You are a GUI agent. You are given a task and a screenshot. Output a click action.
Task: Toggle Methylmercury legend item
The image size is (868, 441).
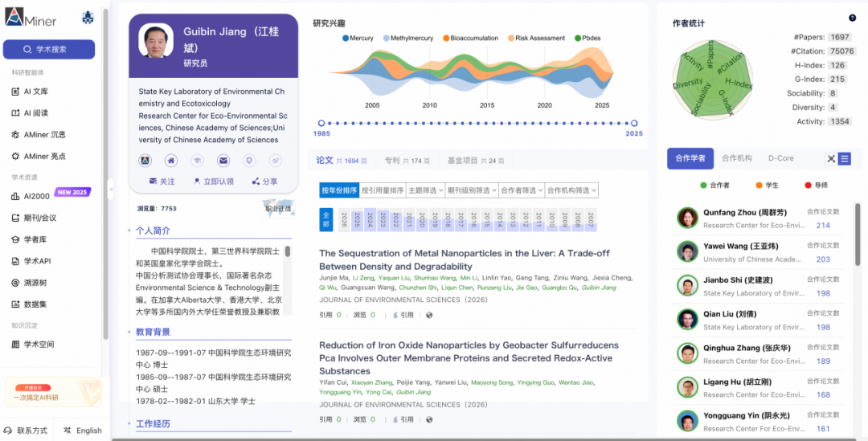[408, 39]
